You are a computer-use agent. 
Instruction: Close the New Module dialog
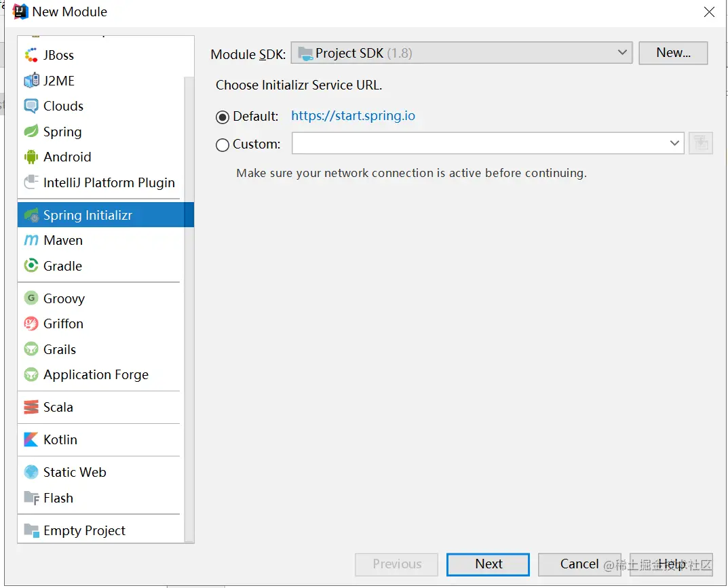pyautogui.click(x=709, y=12)
